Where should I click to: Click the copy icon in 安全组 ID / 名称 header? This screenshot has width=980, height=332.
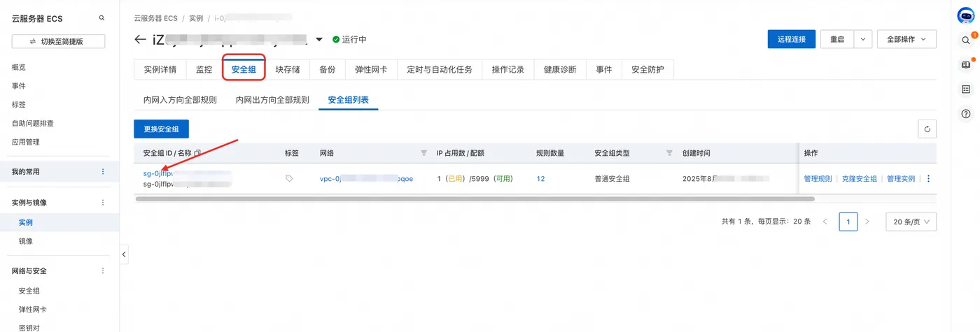coord(197,153)
